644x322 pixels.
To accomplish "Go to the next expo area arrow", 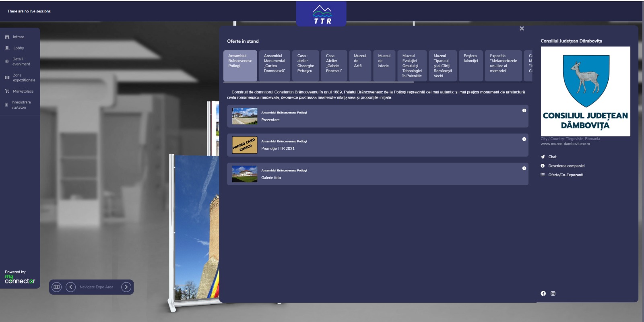I will pyautogui.click(x=126, y=287).
